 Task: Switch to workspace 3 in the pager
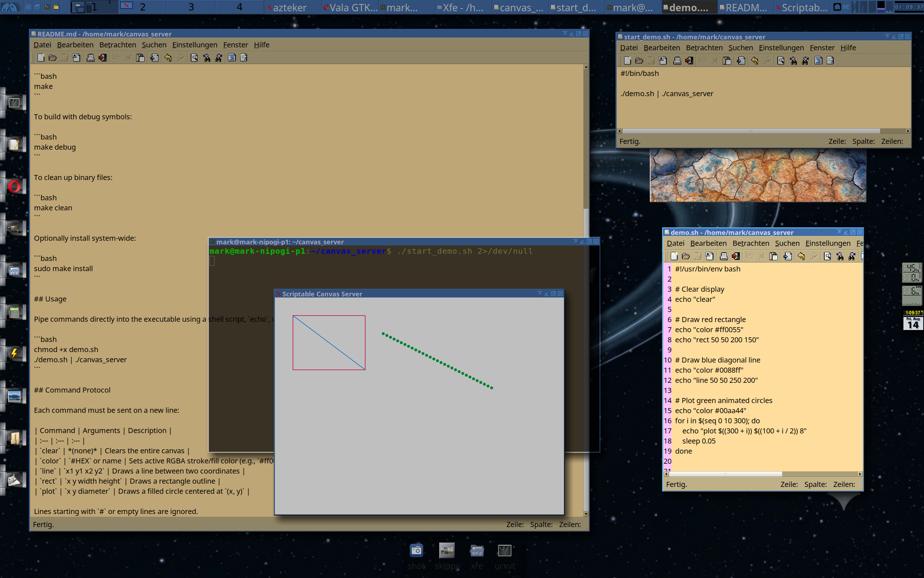191,7
